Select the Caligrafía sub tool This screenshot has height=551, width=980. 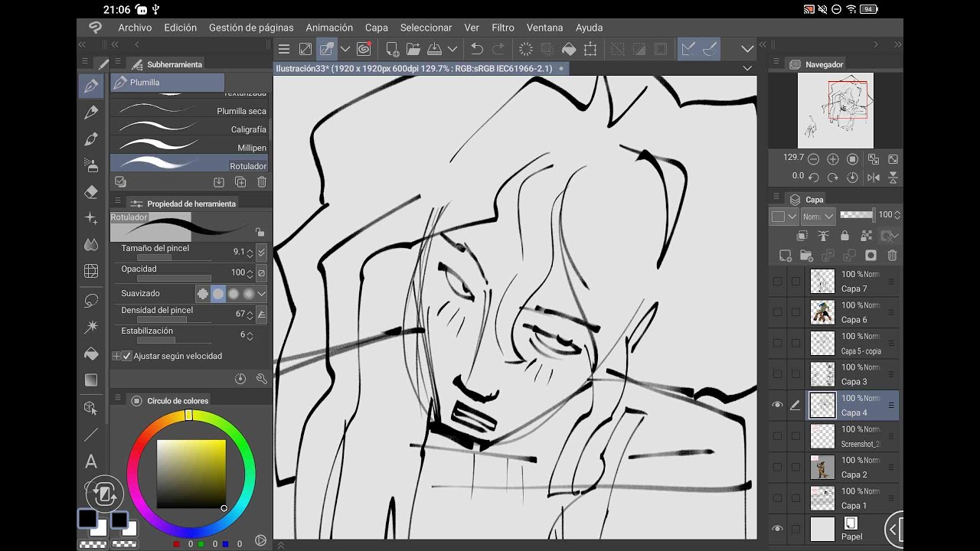[x=189, y=127]
